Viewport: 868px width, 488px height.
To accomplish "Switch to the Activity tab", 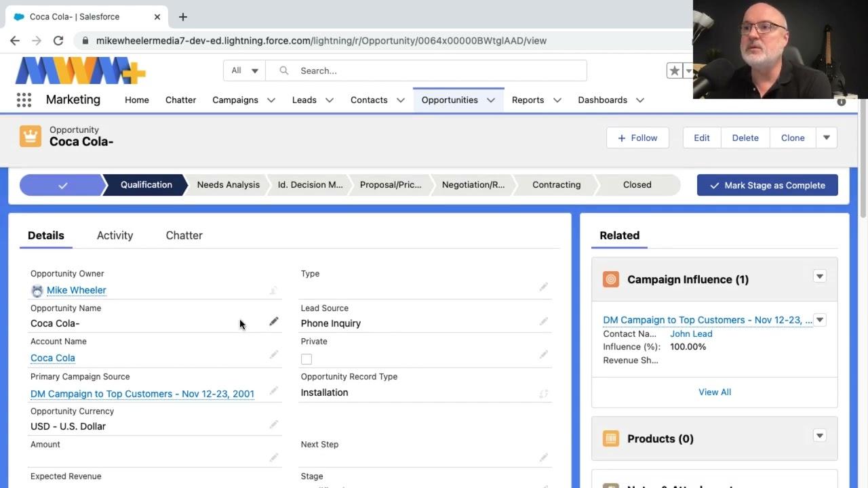I will click(x=115, y=235).
